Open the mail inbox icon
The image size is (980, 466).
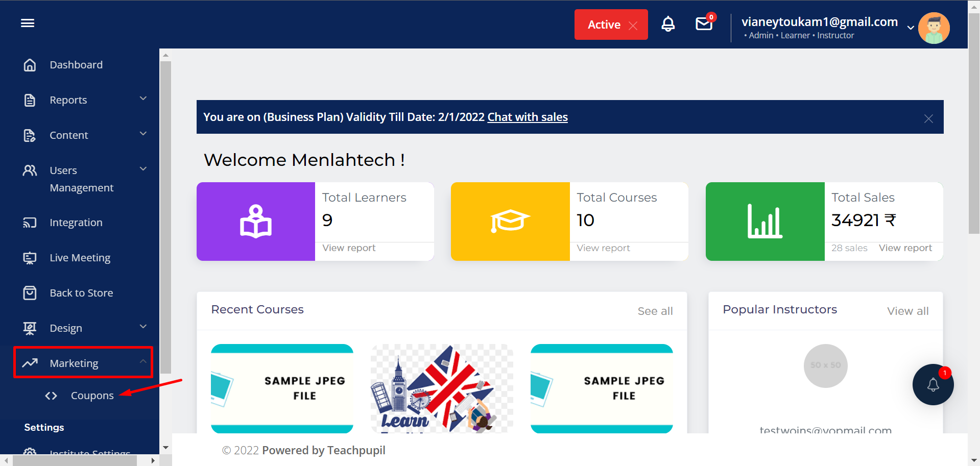coord(704,24)
